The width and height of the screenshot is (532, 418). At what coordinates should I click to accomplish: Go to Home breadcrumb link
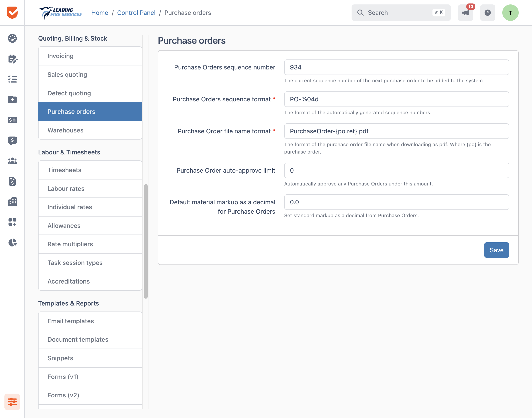100,13
